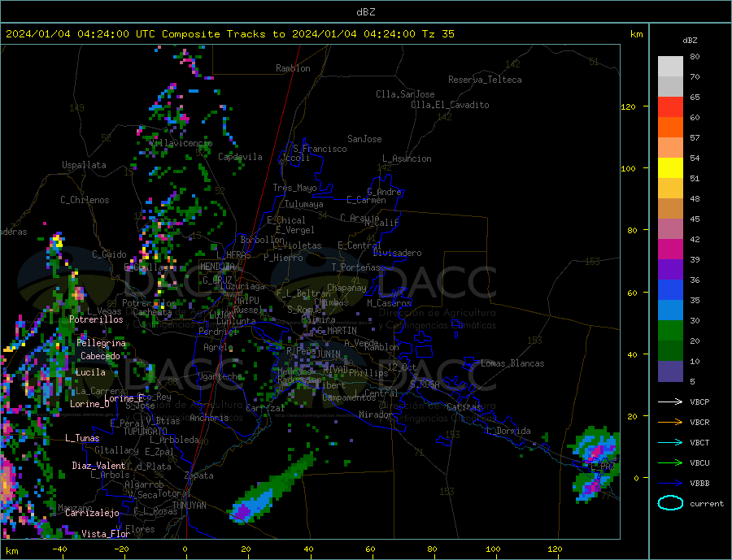Click the 'L_Asuncion' place label
Viewport: 732px width, 560px height.
[x=407, y=158]
